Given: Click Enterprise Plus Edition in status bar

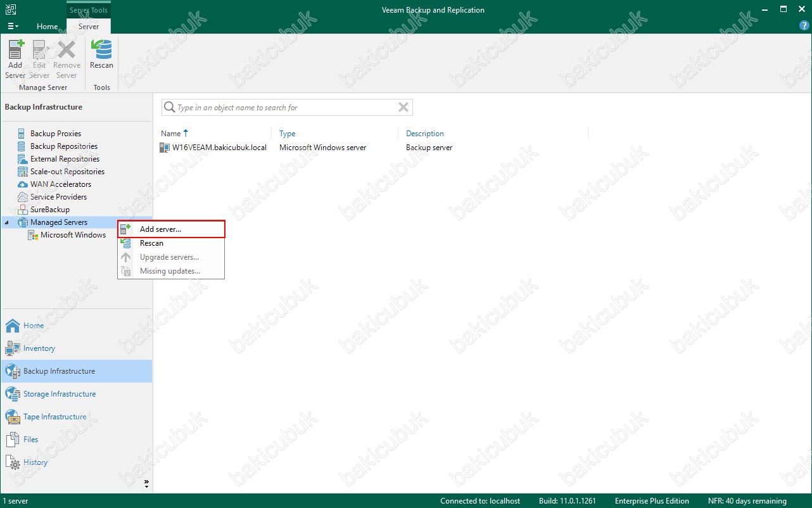Looking at the screenshot, I should 652,501.
